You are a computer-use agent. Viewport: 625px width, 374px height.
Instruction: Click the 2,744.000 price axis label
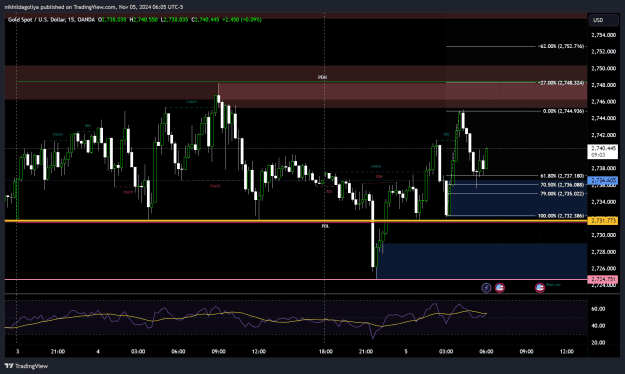603,118
